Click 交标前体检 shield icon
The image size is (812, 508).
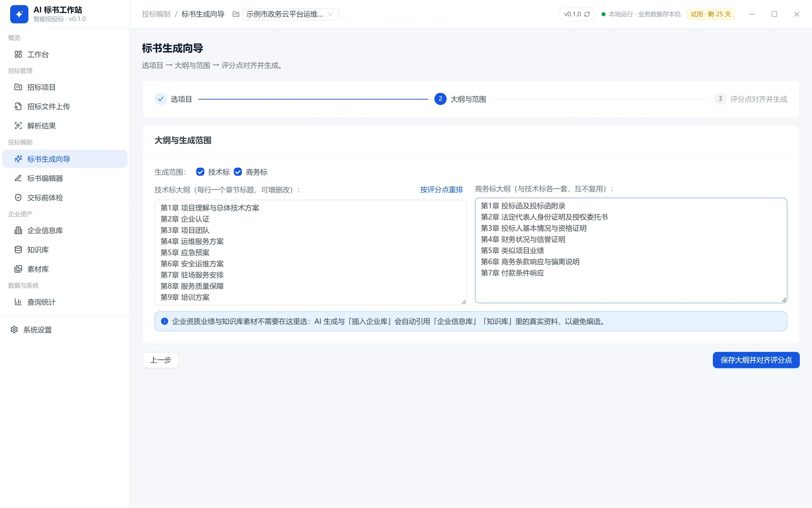pyautogui.click(x=18, y=198)
